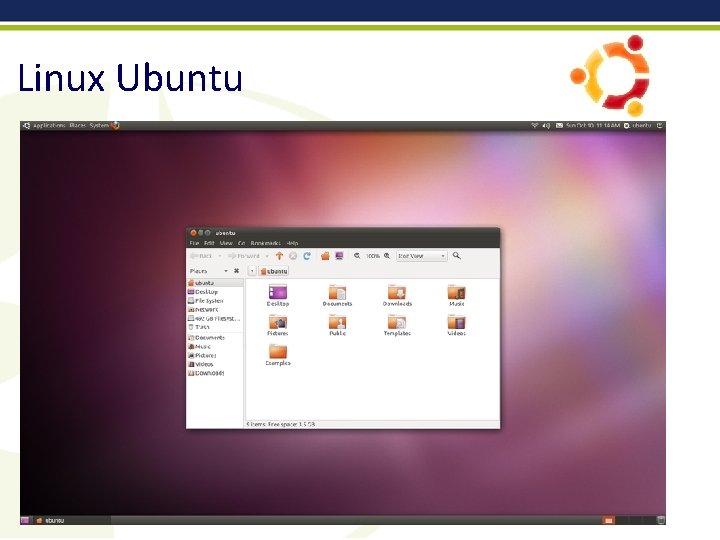Click the Back button

202,256
